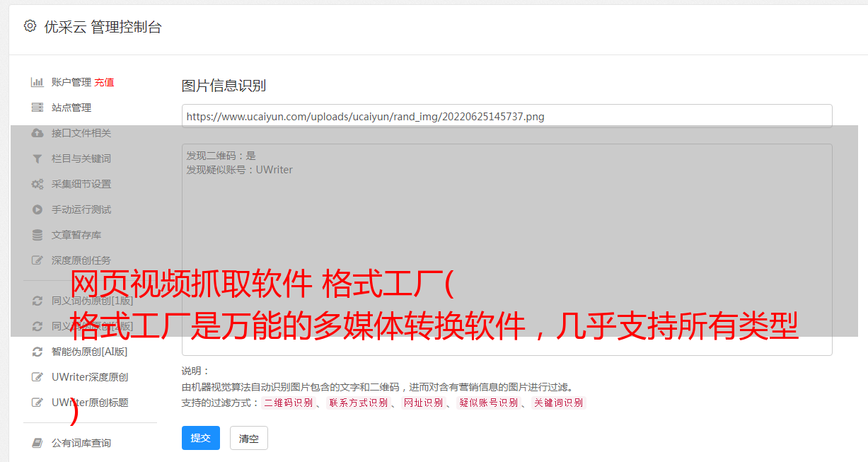This screenshot has width=868, height=462.
Task: Click the server icon for 站点管理
Action: coord(37,108)
